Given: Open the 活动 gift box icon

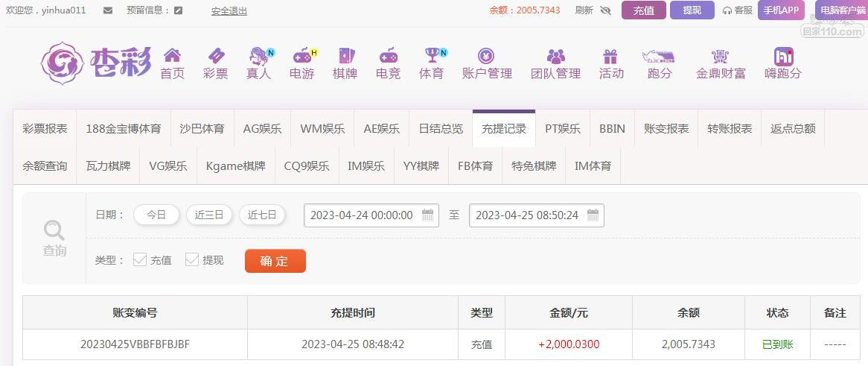Looking at the screenshot, I should 610,56.
